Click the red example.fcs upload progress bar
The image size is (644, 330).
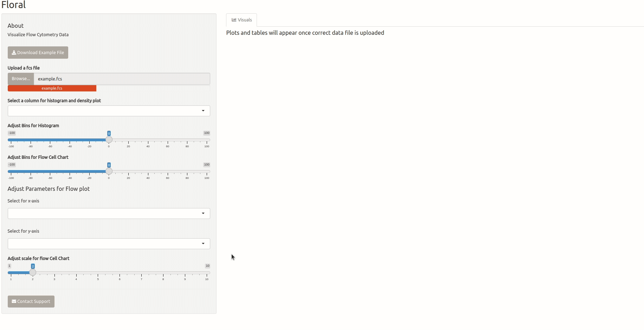click(52, 89)
